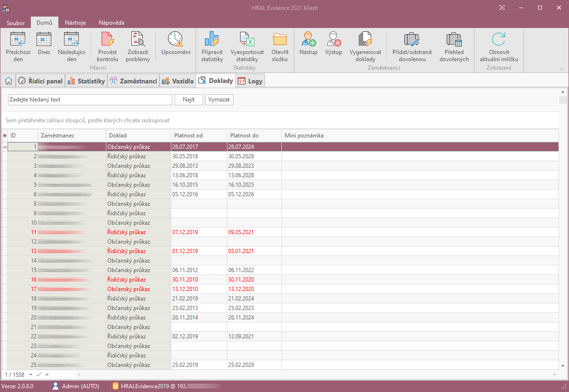Select the Doklady tab
This screenshot has height=392, width=569.
click(216, 81)
